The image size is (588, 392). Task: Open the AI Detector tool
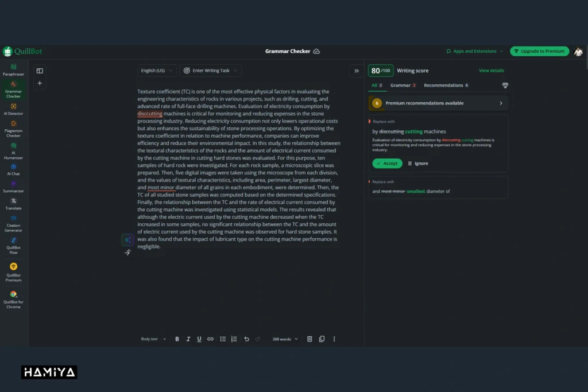(13, 108)
